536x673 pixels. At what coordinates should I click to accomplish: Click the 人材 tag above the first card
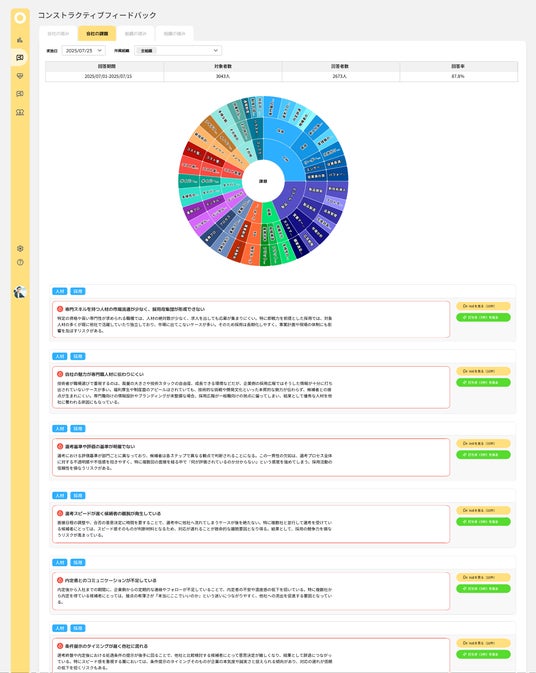click(x=60, y=291)
